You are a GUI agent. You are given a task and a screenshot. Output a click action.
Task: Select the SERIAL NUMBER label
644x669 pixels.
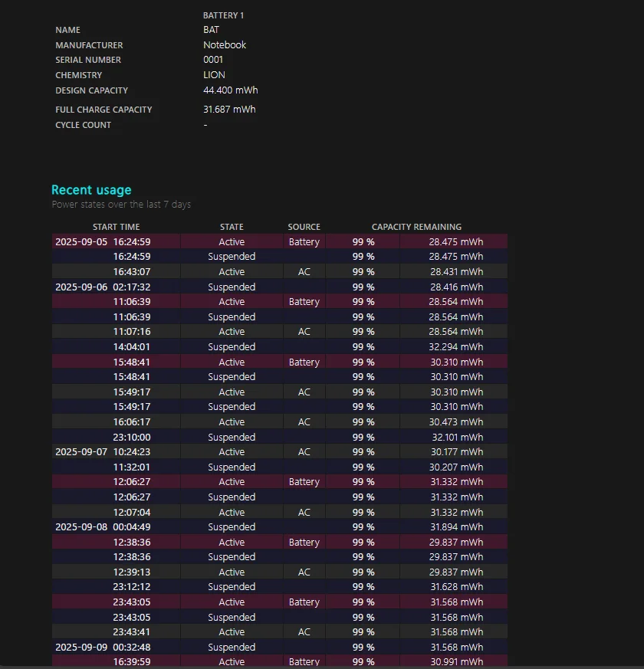click(87, 60)
